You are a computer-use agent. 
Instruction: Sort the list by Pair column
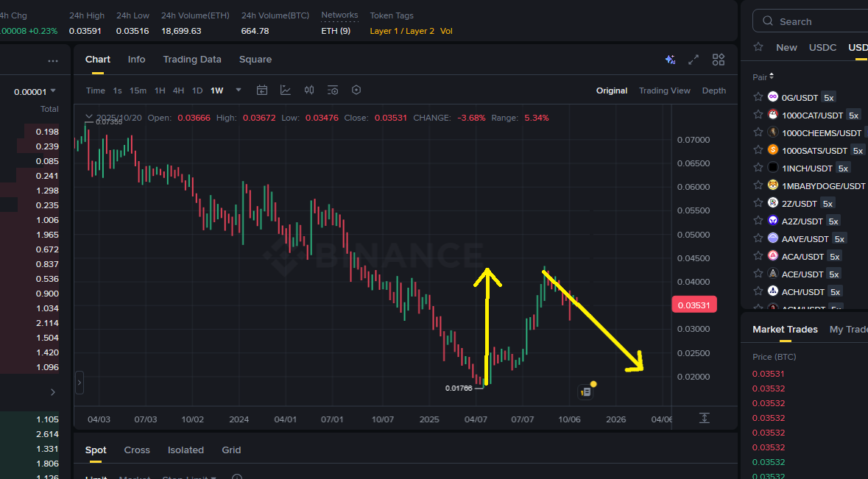pyautogui.click(x=763, y=77)
